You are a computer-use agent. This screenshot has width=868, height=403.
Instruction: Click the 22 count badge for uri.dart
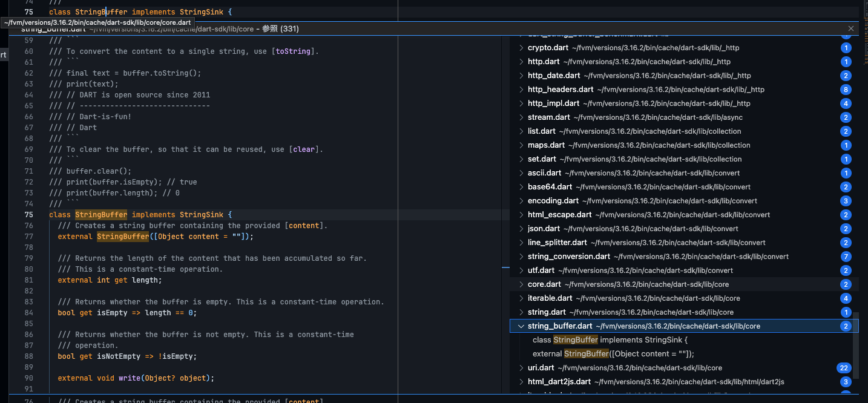844,368
